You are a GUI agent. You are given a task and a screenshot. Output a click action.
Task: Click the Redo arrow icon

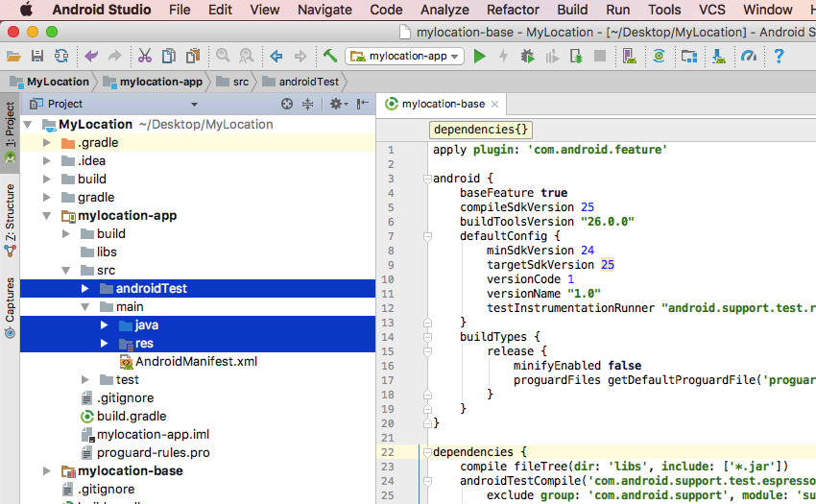click(x=114, y=57)
